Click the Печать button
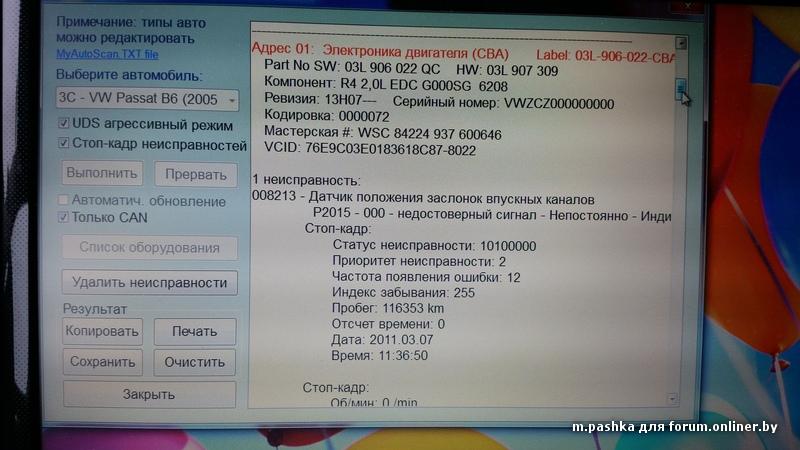Viewport: 800px width, 450px height. [x=194, y=332]
